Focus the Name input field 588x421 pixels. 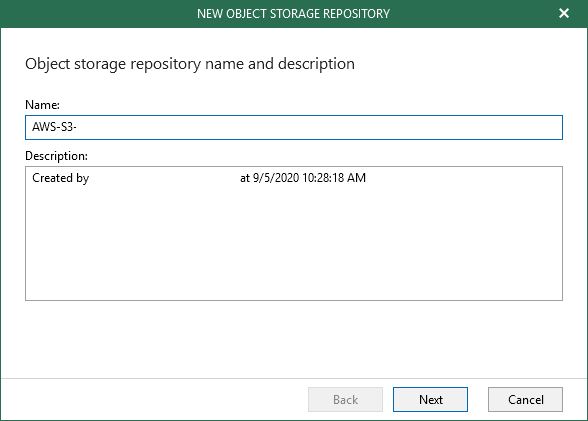pyautogui.click(x=294, y=127)
